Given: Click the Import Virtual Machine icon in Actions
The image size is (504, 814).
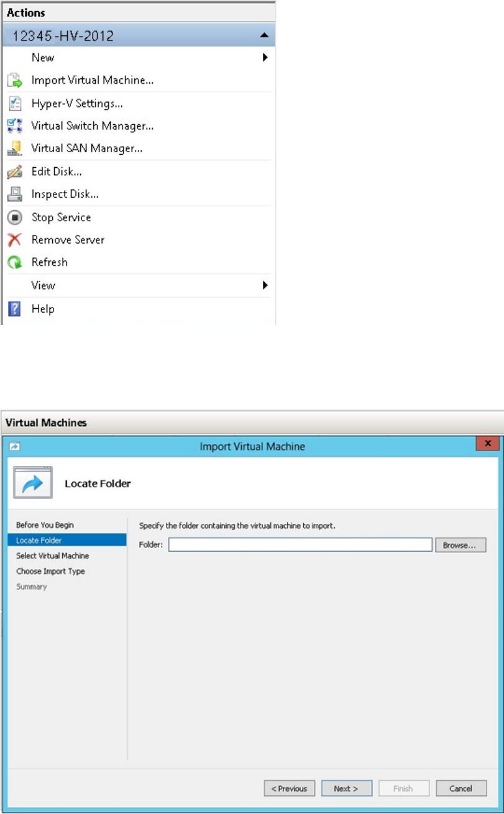Looking at the screenshot, I should point(14,80).
